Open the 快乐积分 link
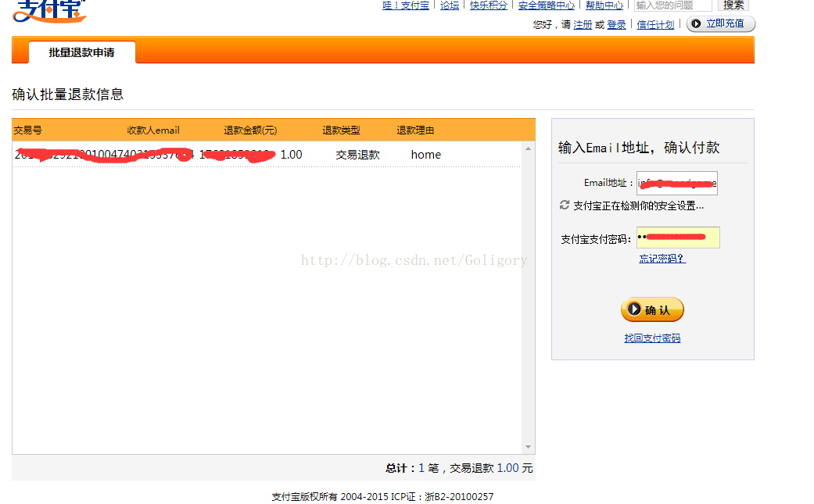The width and height of the screenshot is (814, 504). (489, 5)
